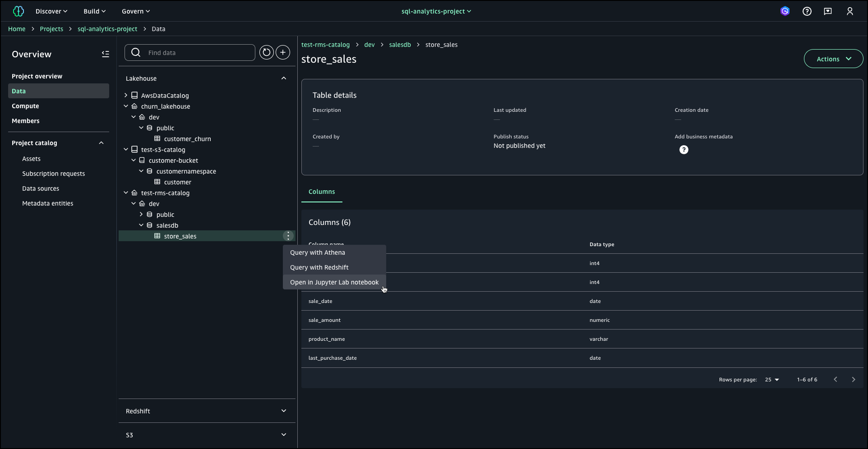
Task: Collapse the churn_lakehouse tree node
Action: (126, 106)
